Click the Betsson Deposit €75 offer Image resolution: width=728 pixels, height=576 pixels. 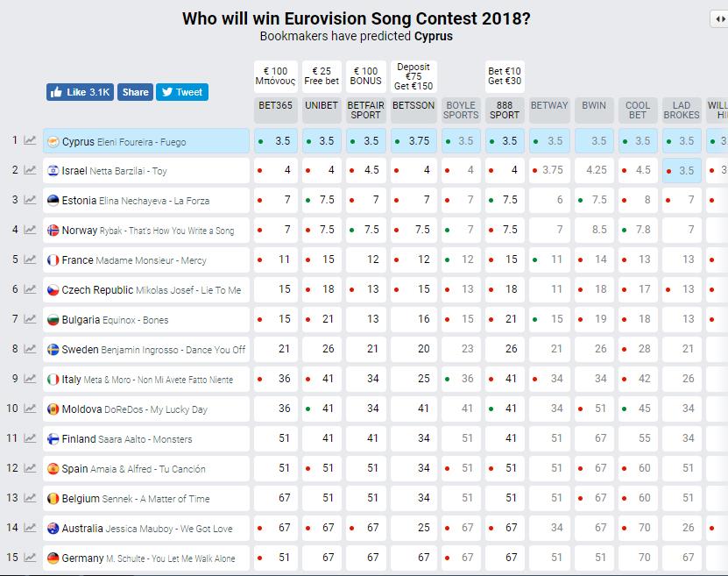click(413, 76)
